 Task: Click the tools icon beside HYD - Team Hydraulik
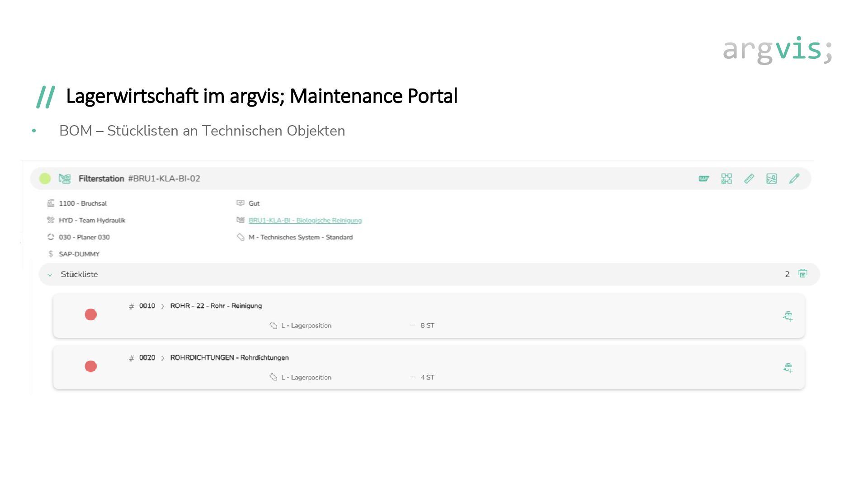(x=51, y=220)
